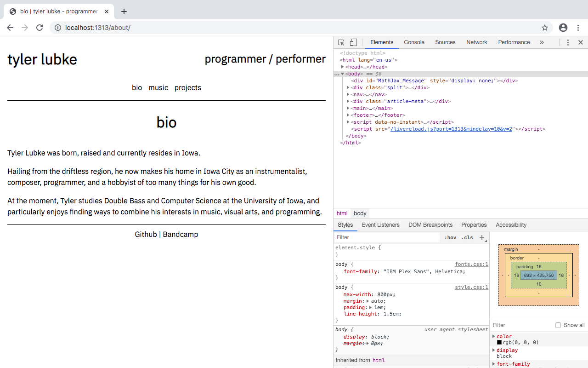Open the Network panel tab
Viewport: 588px width, 368px height.
point(476,42)
